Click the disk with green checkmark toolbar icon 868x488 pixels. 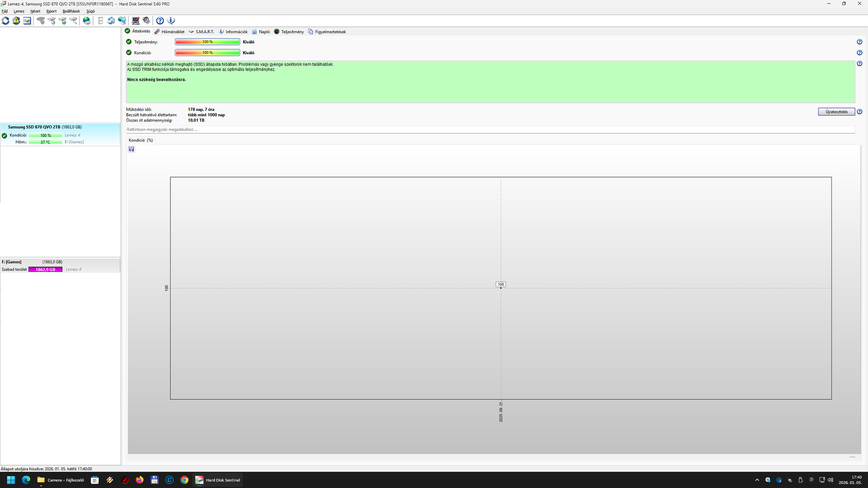pos(62,21)
